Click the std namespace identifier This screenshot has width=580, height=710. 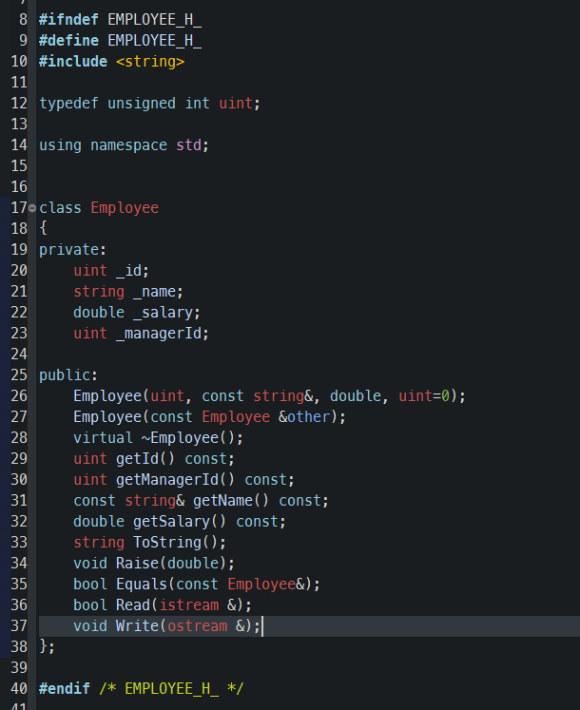(189, 145)
